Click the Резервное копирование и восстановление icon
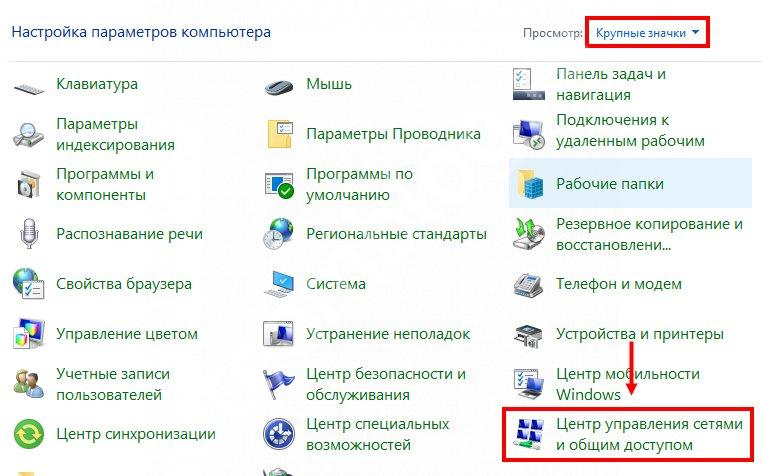Viewport: 762px width, 476px height. (x=529, y=234)
